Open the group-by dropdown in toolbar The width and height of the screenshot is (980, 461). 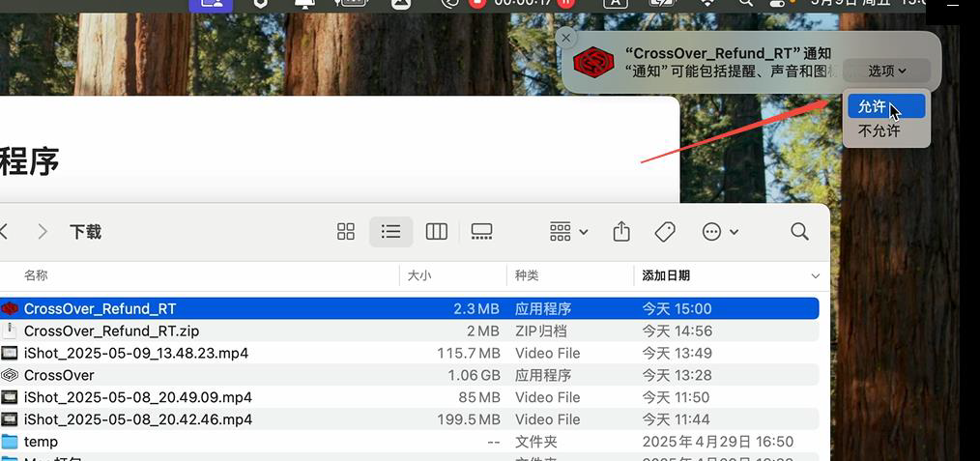[568, 232]
